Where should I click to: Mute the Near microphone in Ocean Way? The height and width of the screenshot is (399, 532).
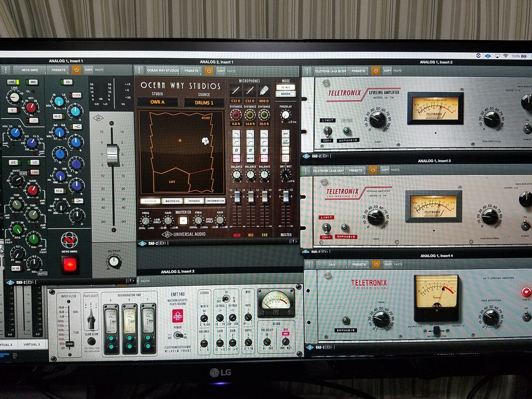point(236,158)
